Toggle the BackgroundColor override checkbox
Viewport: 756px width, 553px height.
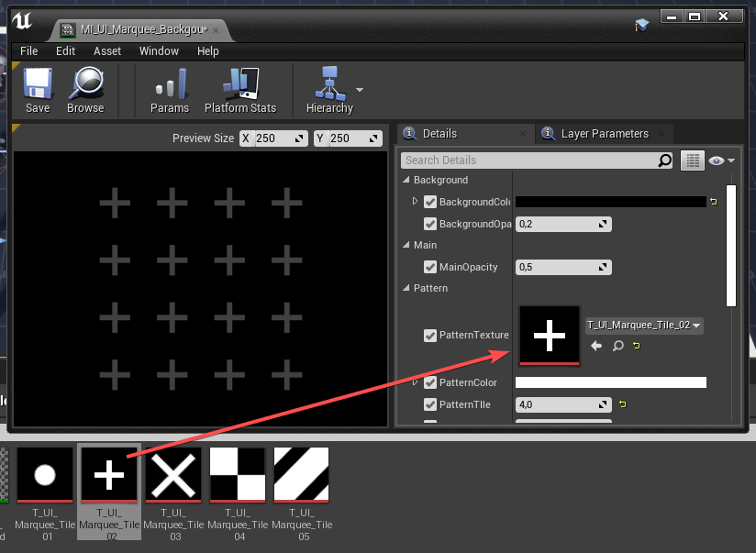pos(430,202)
